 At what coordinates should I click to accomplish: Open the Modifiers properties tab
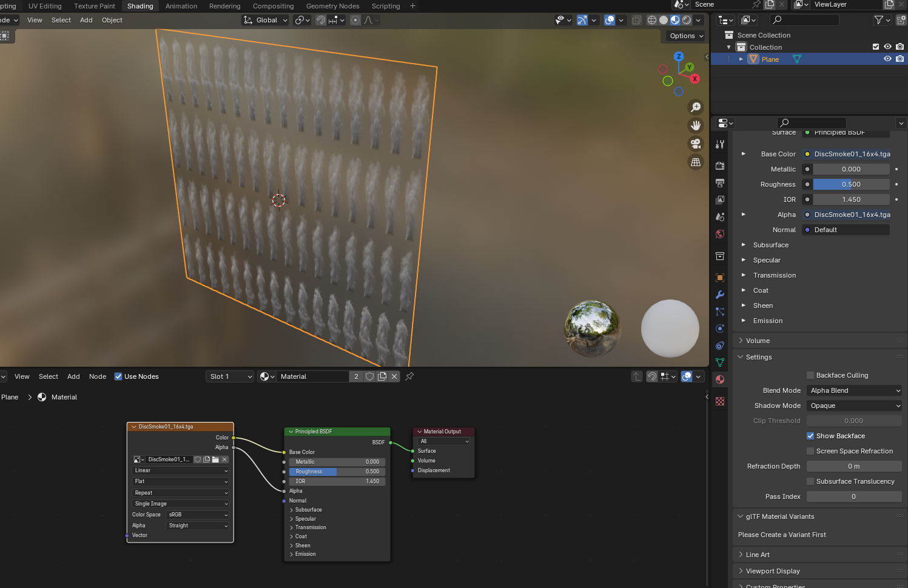(x=720, y=295)
